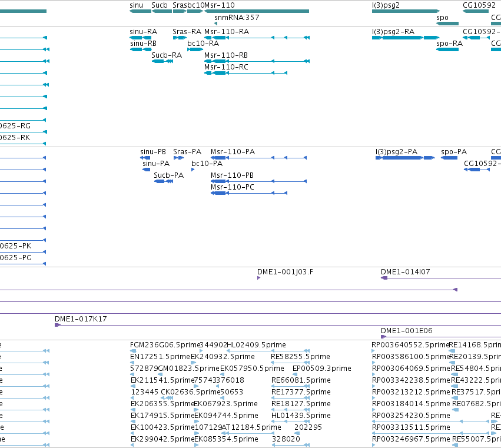Open the Sras-RA transcript label
This screenshot has height=448, width=501.
(187, 32)
